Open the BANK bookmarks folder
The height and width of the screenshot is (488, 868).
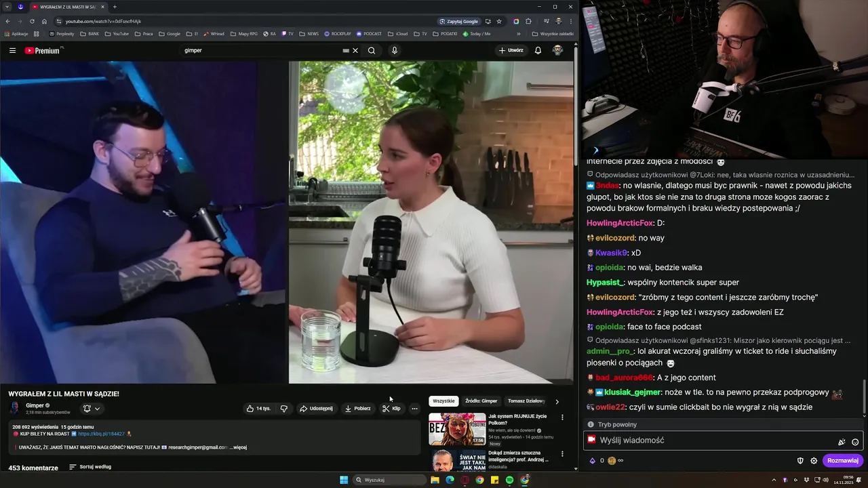[90, 33]
